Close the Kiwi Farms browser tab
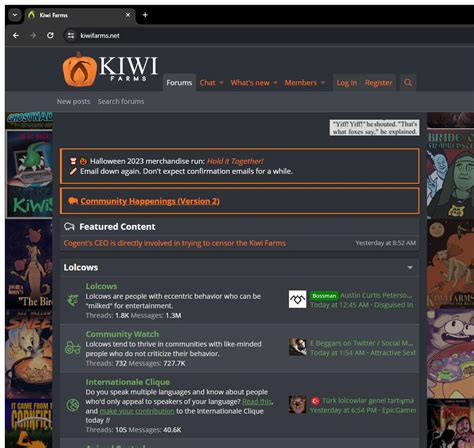The width and height of the screenshot is (474, 448). pyautogui.click(x=128, y=15)
